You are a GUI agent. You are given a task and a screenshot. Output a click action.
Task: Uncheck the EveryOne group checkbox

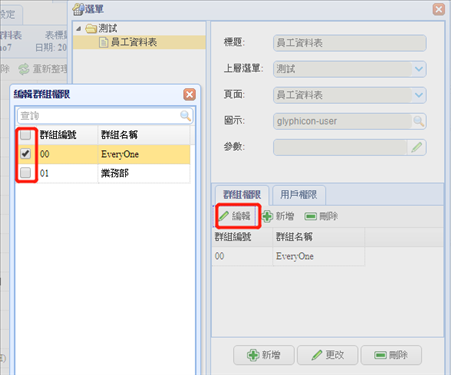pyautogui.click(x=26, y=154)
